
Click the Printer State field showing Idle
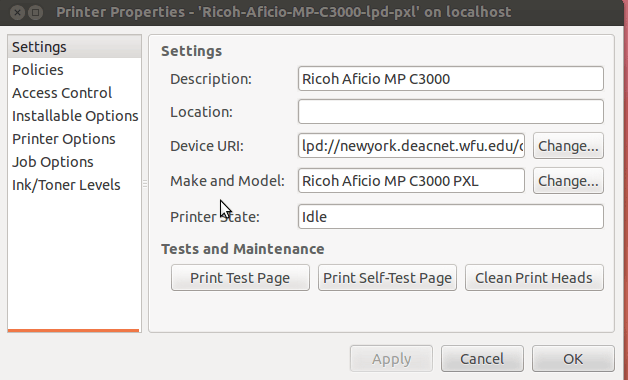click(451, 217)
